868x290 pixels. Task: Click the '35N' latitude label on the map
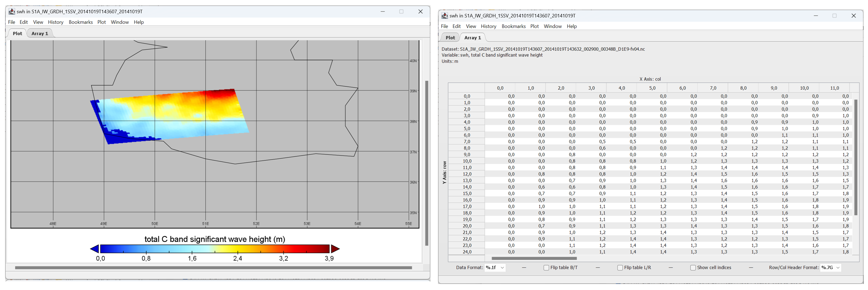click(413, 213)
